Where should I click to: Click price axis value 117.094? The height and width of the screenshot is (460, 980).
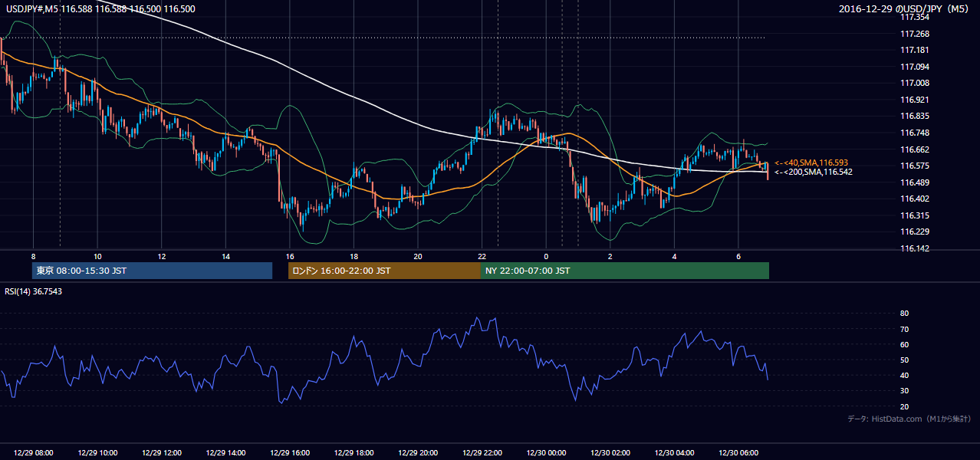[x=914, y=67]
